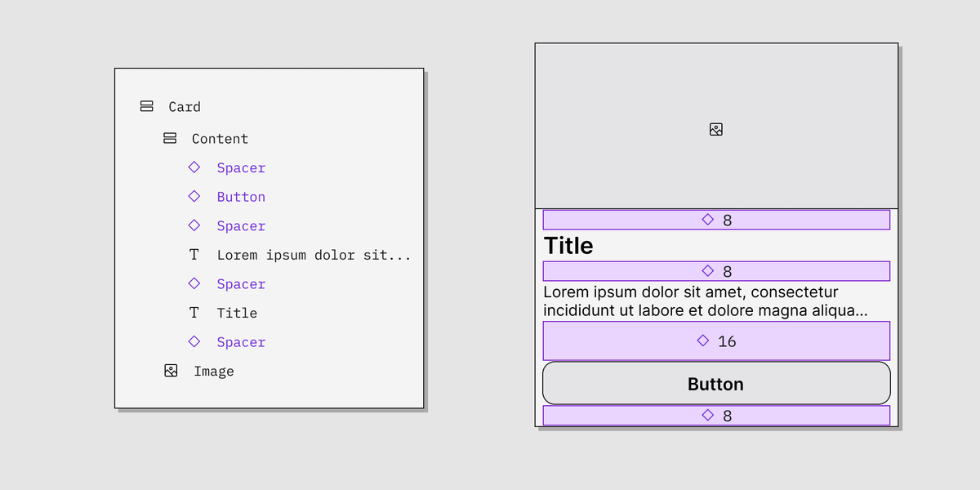Click the Card auto-layout frame icon
Image resolution: width=980 pixels, height=490 pixels.
pyautogui.click(x=147, y=106)
